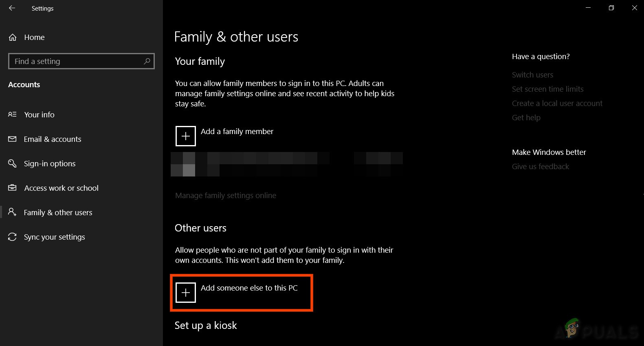This screenshot has width=644, height=346.
Task: Click the Get help link
Action: [x=526, y=118]
